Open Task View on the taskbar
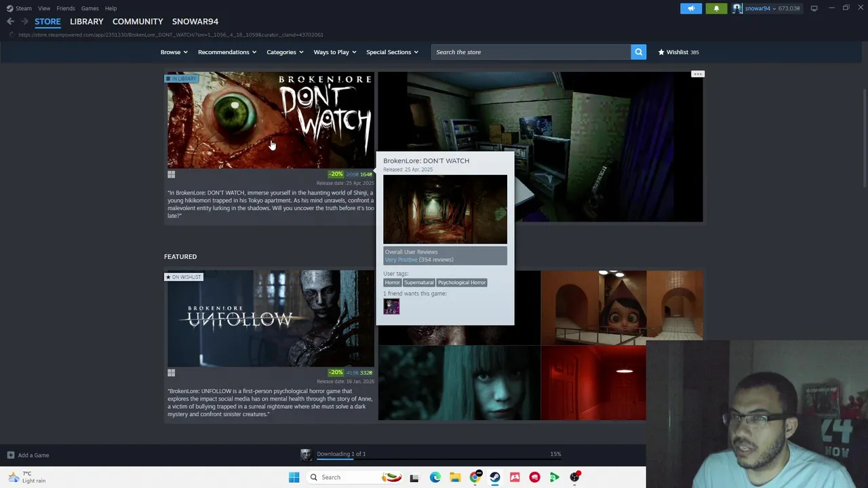Image resolution: width=868 pixels, height=488 pixels. (414, 477)
